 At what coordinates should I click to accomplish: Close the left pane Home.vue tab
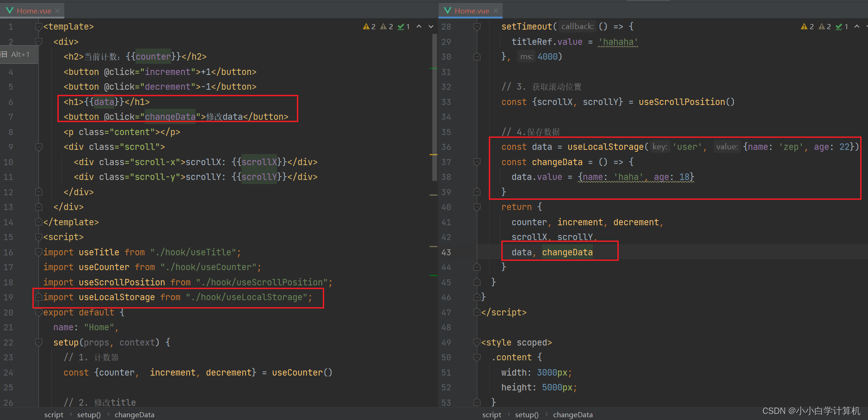click(57, 11)
